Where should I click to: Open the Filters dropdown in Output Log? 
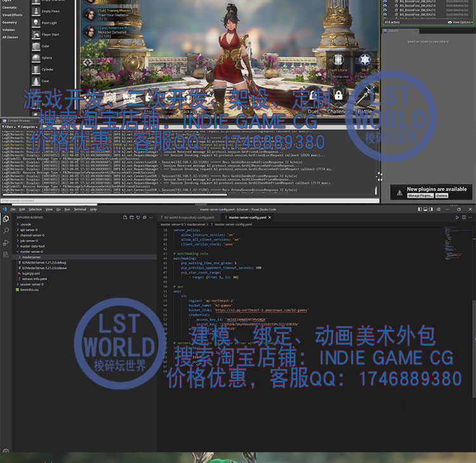(9, 127)
